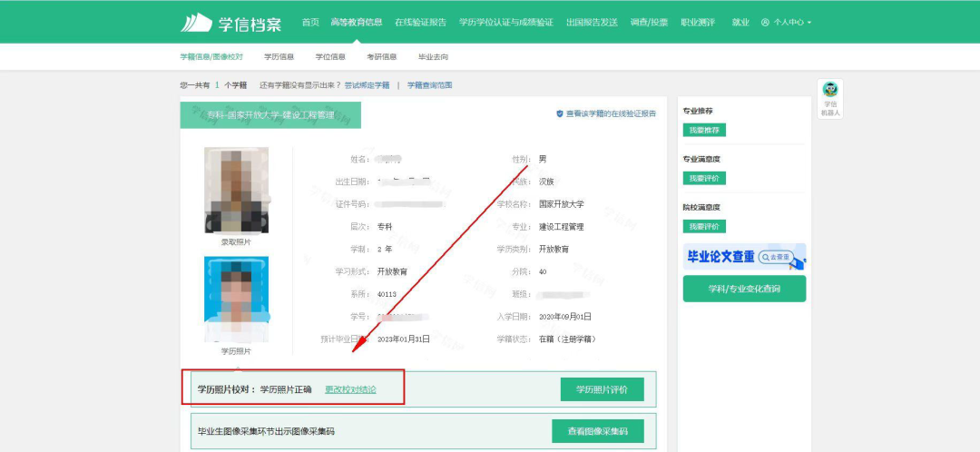Click the 学历照片正确 verification result text
Screen dimensions: 980x452
286,389
